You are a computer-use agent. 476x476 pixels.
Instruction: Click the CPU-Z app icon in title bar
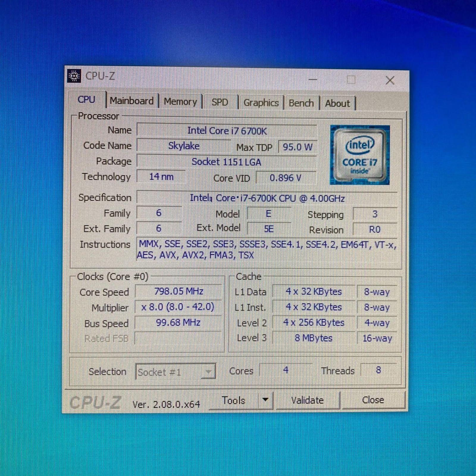tap(74, 76)
